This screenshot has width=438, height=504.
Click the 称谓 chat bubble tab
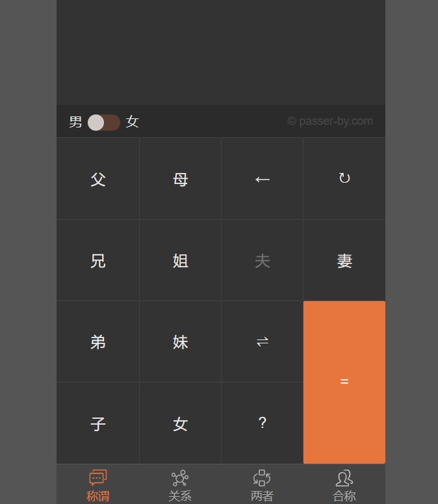(98, 484)
